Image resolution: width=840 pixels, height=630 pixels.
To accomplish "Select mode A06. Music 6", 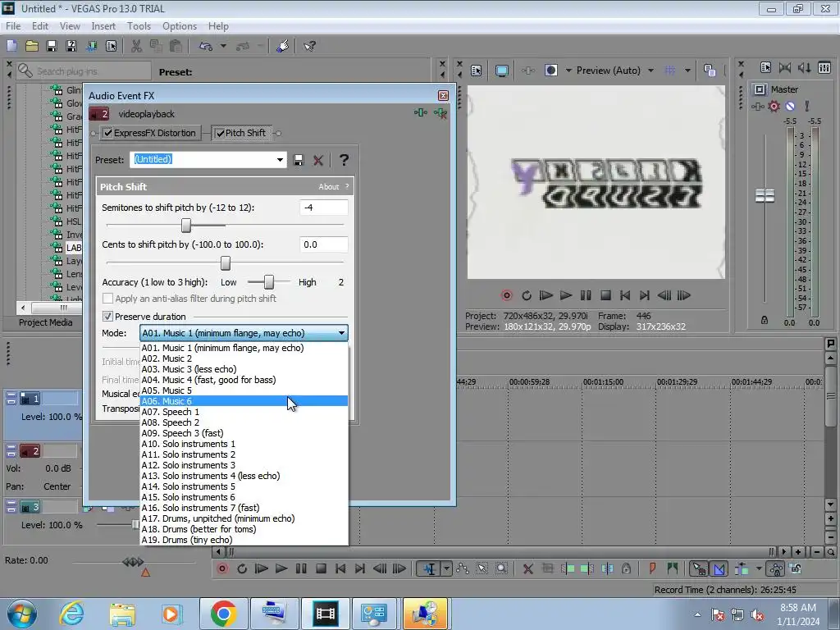I will (x=244, y=400).
